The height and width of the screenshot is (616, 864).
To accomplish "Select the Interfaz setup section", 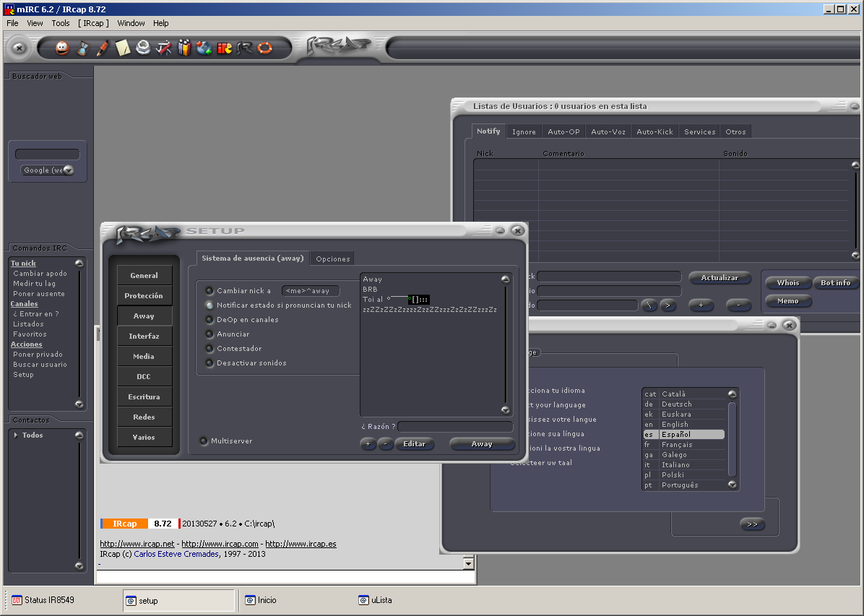I will (x=144, y=336).
